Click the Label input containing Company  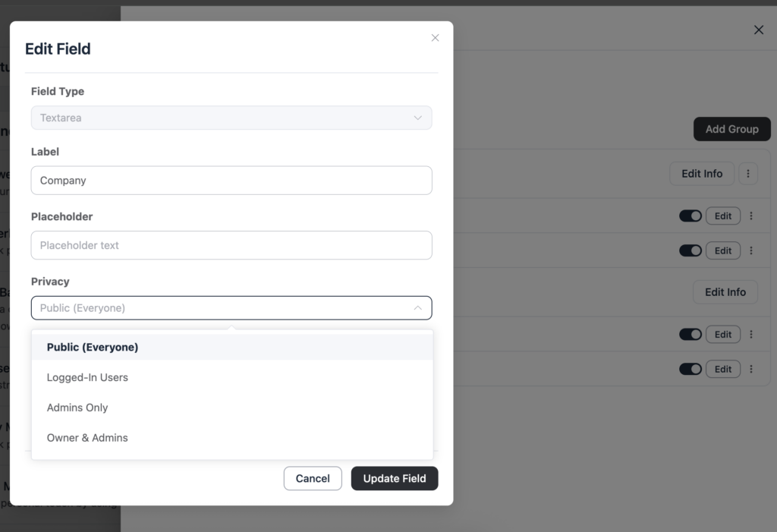(x=231, y=181)
